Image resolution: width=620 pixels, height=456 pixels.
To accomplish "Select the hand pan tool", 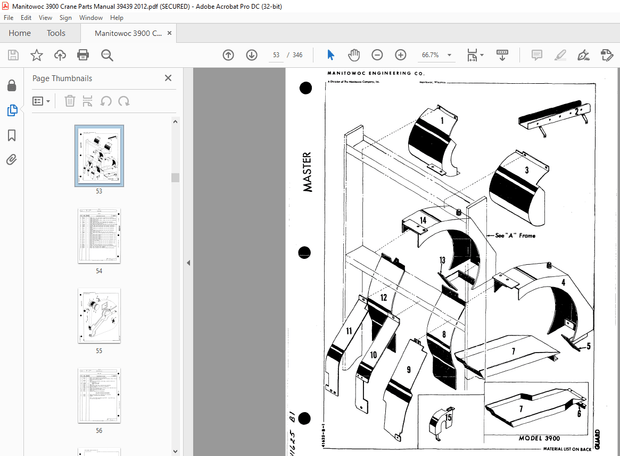I will click(353, 55).
